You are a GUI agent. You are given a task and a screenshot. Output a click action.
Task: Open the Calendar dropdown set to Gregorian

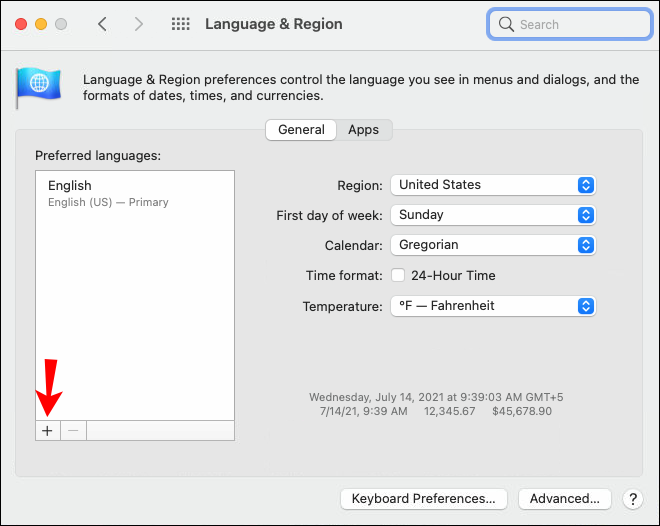coord(493,245)
